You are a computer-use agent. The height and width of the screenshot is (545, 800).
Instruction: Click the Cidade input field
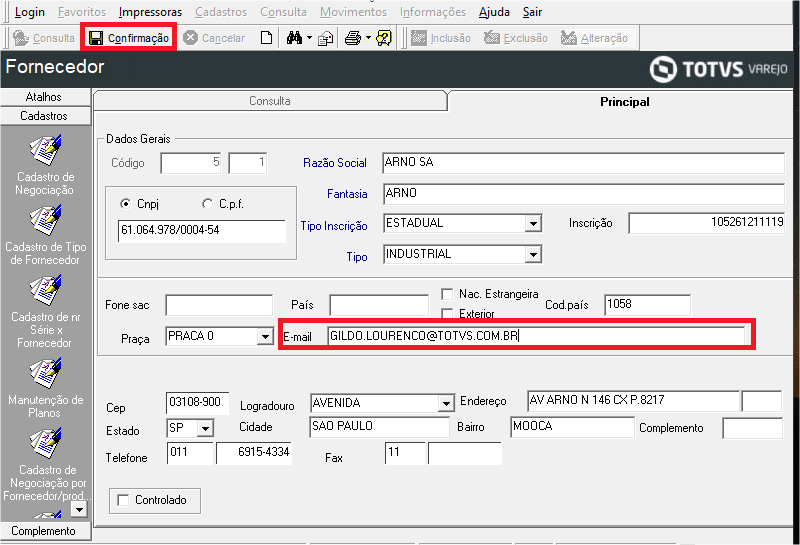pyautogui.click(x=379, y=427)
